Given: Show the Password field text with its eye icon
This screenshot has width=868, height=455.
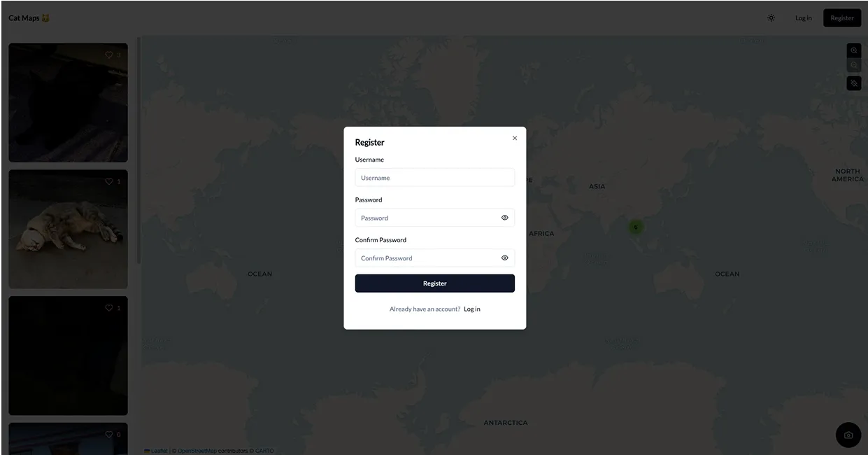Looking at the screenshot, I should click(x=505, y=218).
